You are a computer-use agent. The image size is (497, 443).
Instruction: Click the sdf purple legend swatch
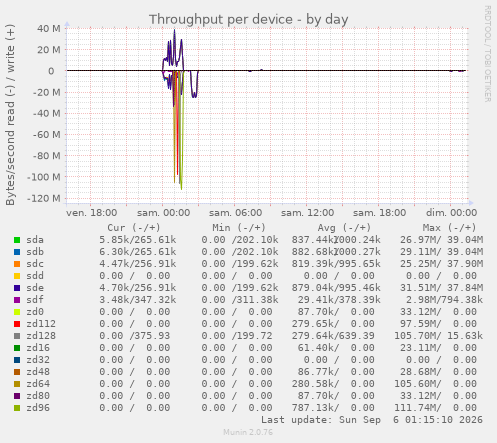17,300
